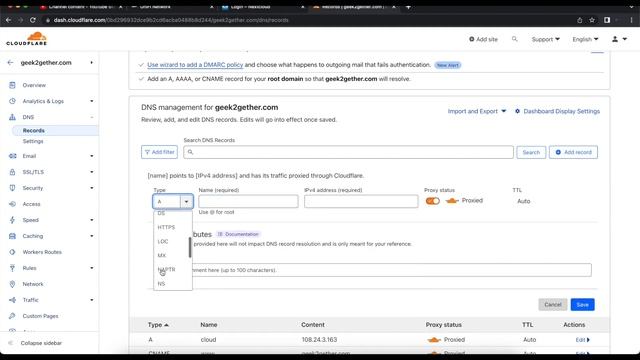The image size is (640, 360).
Task: Click the Speed lightning icon
Action: click(x=12, y=220)
